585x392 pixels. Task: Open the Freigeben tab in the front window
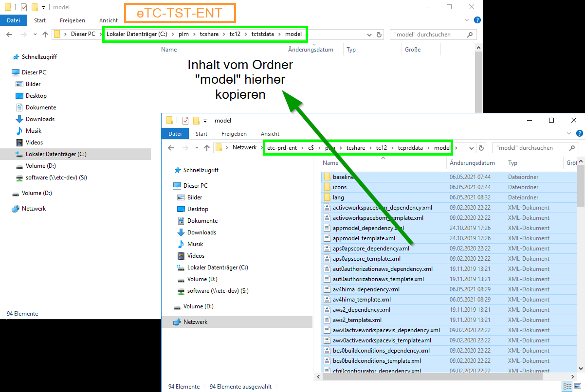234,134
